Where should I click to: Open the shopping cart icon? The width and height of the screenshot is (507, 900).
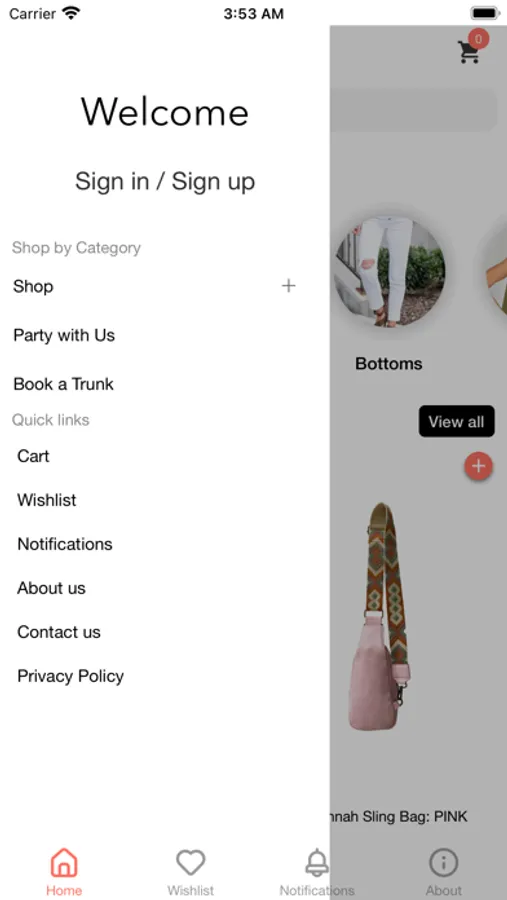click(x=469, y=52)
